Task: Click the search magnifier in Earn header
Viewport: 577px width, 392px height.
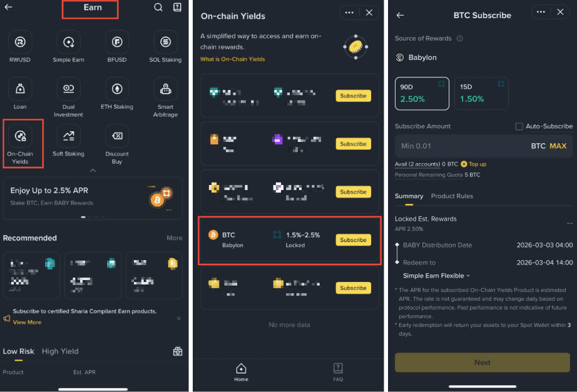Action: (158, 8)
